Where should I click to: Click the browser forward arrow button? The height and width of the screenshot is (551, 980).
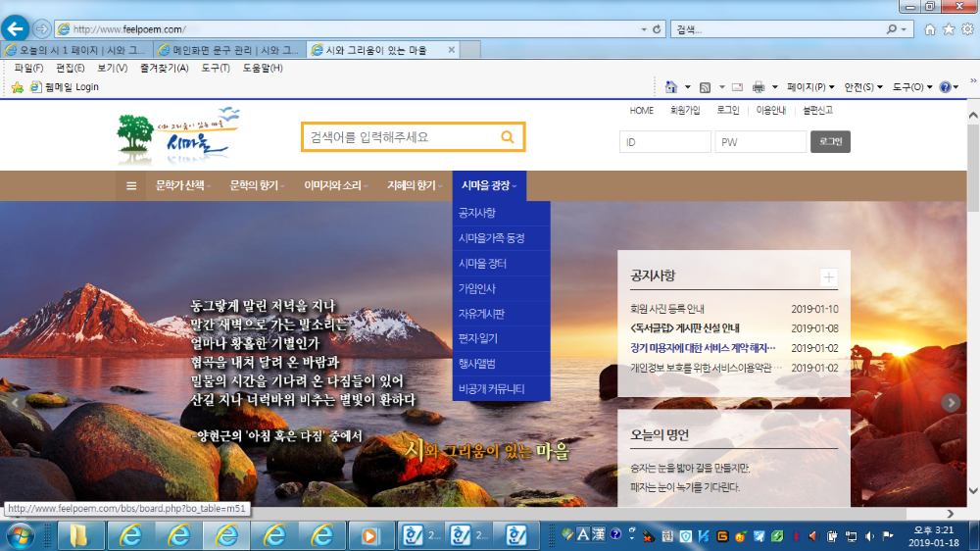(x=41, y=28)
